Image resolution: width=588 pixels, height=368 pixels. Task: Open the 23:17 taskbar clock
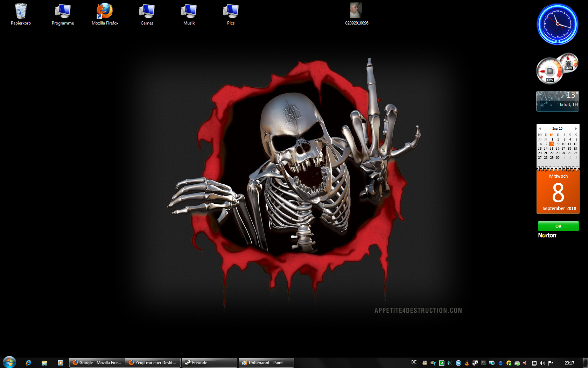pyautogui.click(x=569, y=363)
